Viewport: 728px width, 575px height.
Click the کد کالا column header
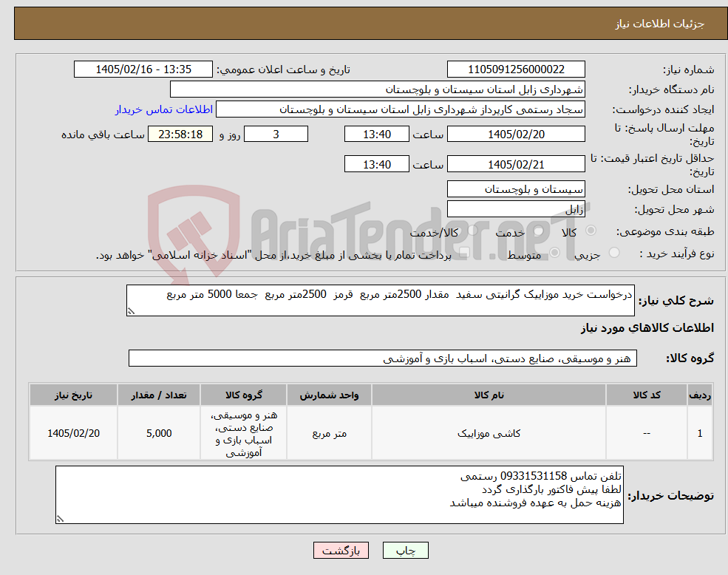(x=646, y=395)
